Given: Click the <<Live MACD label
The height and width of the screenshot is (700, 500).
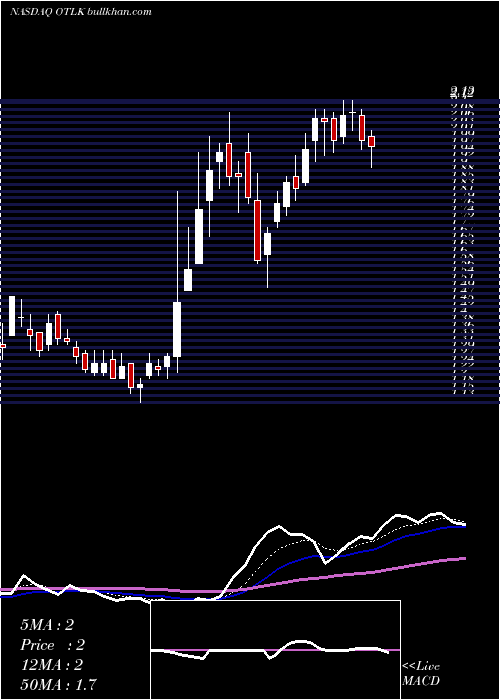Looking at the screenshot, I should tap(421, 674).
